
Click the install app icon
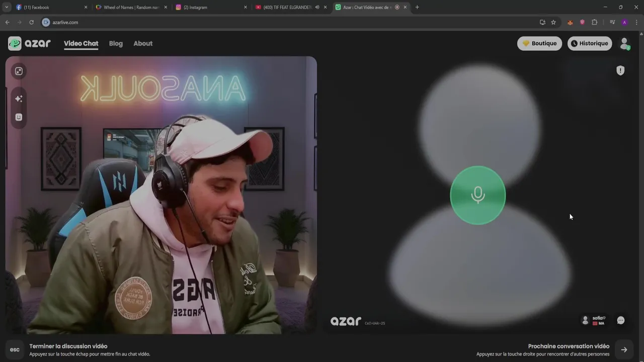pyautogui.click(x=542, y=22)
